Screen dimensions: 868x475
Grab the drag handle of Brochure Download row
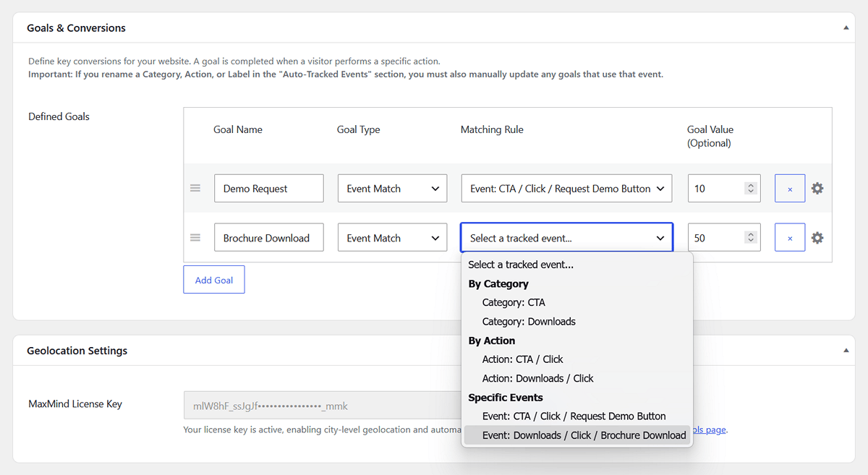[x=195, y=237]
